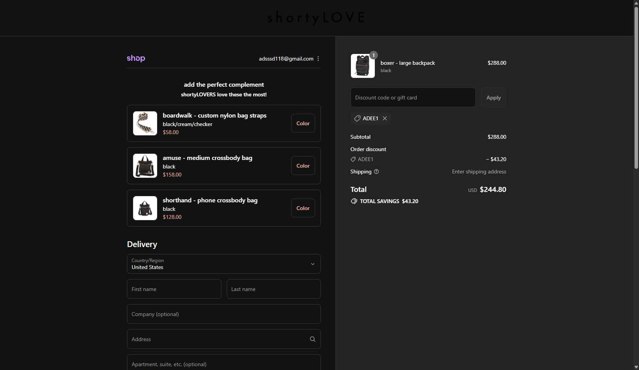Click the total savings tag icon

tap(354, 201)
